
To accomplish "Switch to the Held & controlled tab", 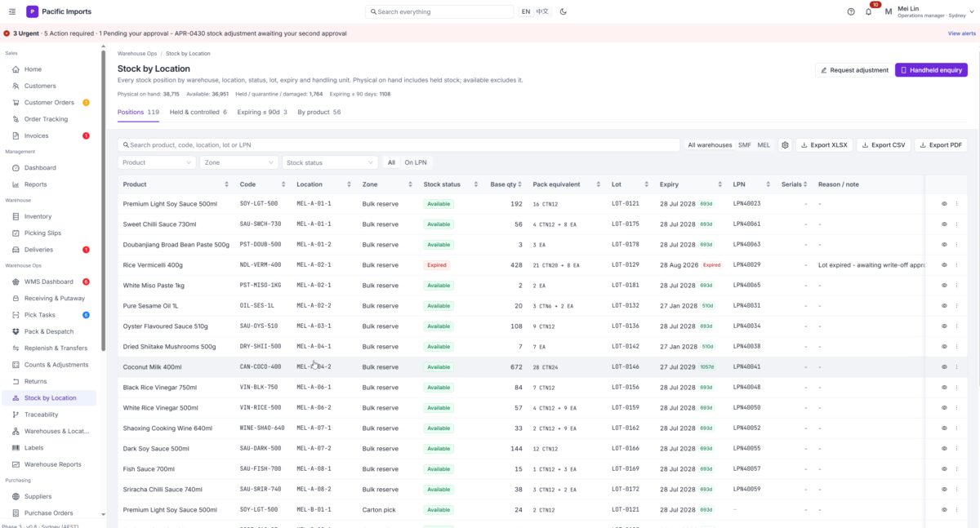I will [198, 112].
